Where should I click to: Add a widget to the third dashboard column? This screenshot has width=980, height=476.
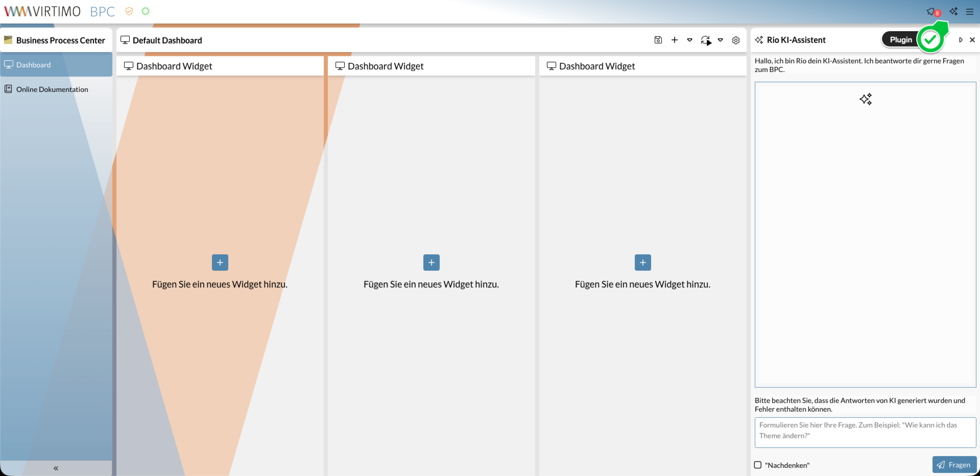pos(642,263)
